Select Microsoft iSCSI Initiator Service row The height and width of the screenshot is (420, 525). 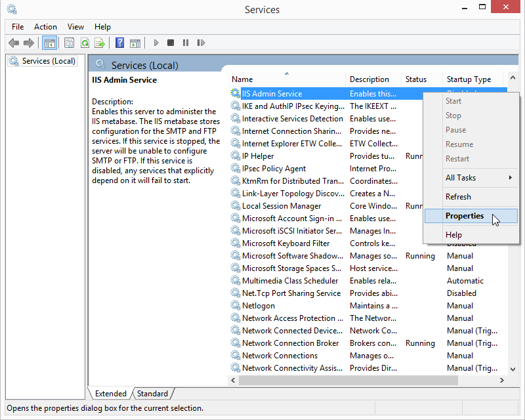pos(326,231)
